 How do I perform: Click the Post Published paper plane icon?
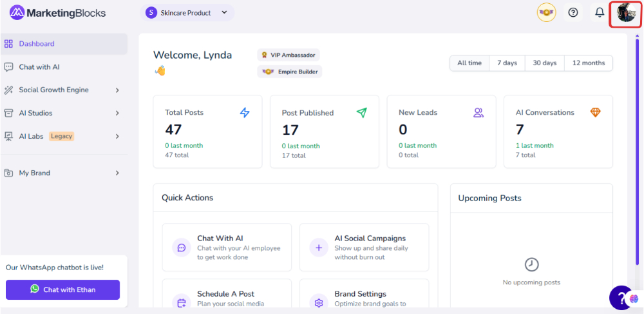(x=361, y=113)
